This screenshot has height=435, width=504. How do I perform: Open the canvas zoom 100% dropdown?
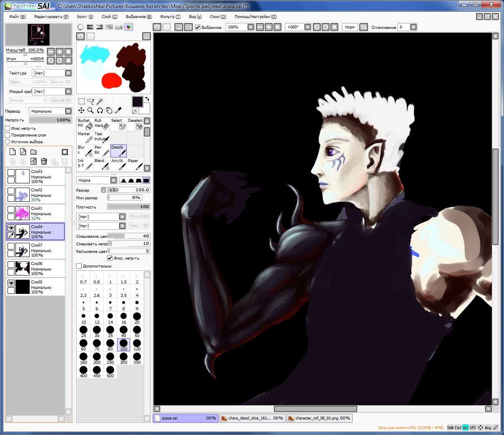pos(251,27)
